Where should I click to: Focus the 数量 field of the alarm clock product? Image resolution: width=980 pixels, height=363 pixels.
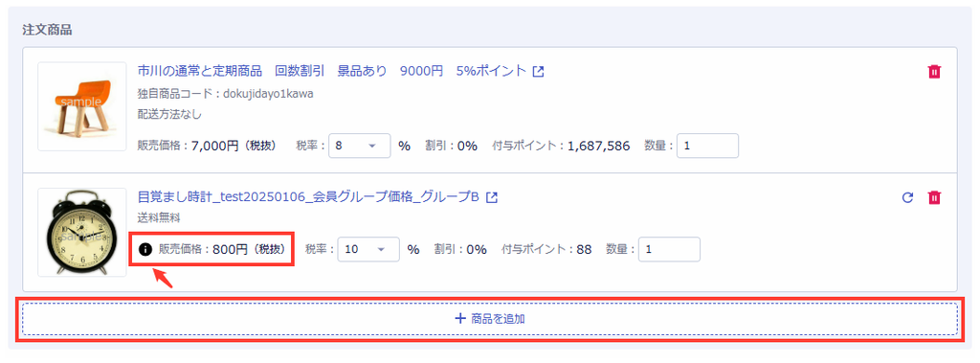pos(669,249)
